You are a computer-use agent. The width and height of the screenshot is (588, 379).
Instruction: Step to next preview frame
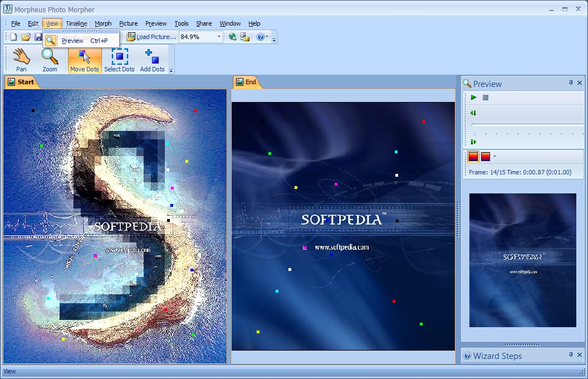tap(473, 142)
